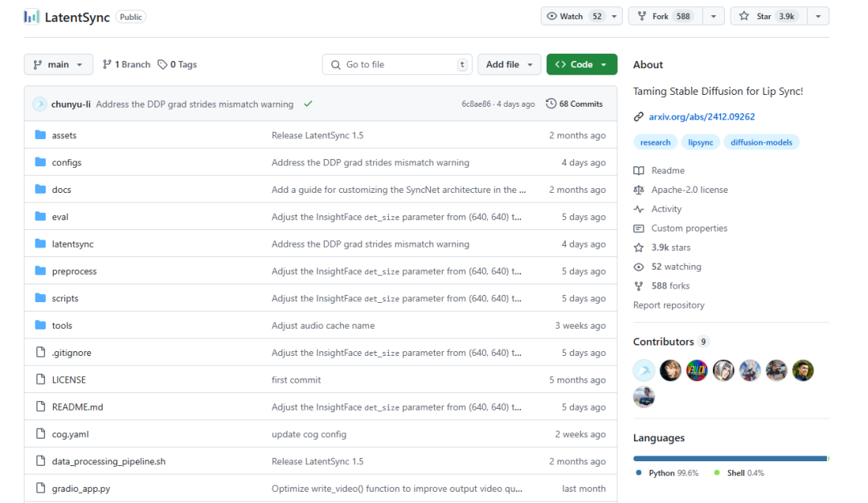Open the Contributors 9 heading link
This screenshot has height=503, width=868.
(x=670, y=341)
